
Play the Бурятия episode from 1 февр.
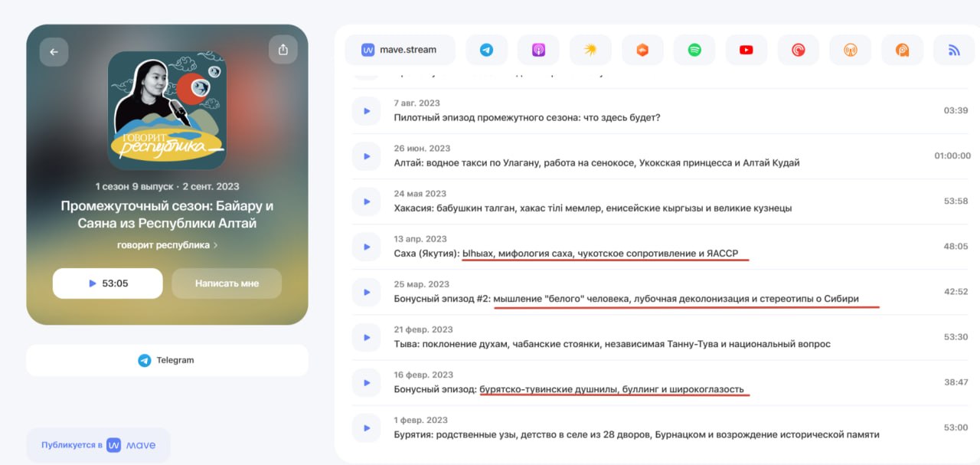(x=366, y=427)
